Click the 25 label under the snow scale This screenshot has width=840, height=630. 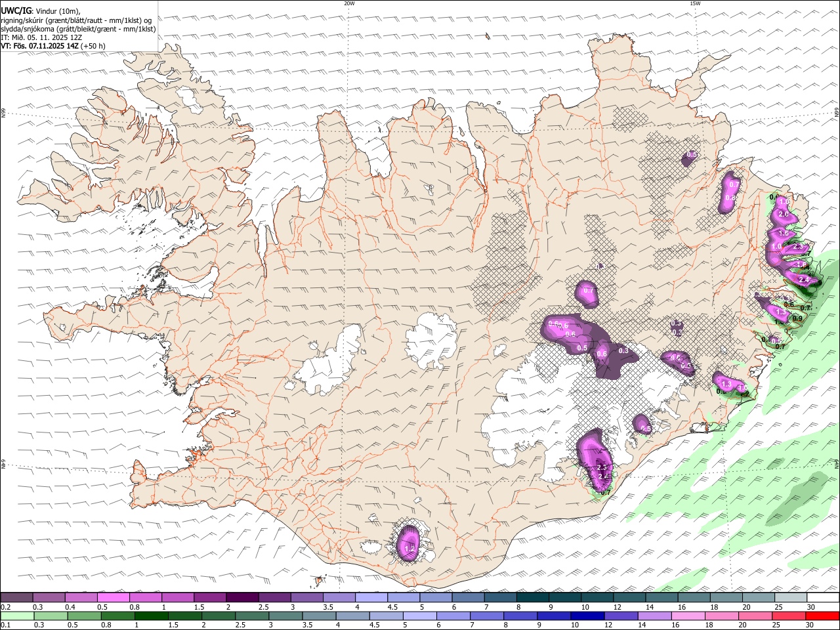778,607
